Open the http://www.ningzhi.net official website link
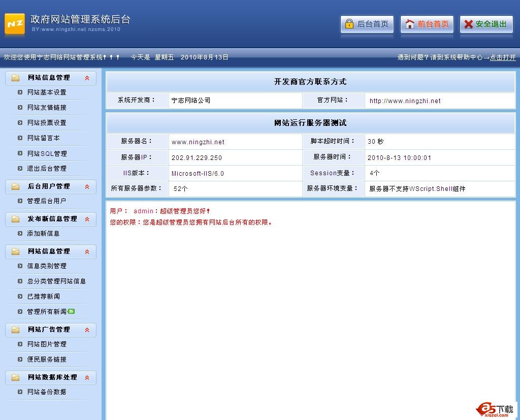 pyautogui.click(x=405, y=101)
